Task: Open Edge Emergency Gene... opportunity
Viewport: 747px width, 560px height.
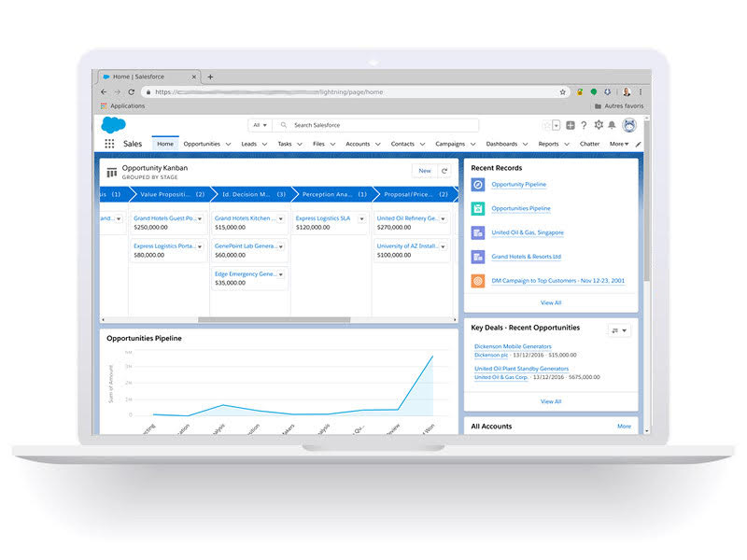Action: pos(245,273)
